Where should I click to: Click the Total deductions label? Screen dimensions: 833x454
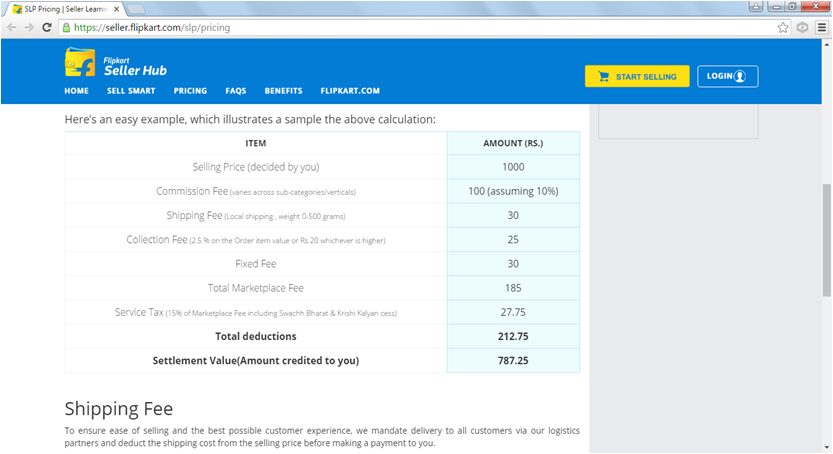coord(256,336)
